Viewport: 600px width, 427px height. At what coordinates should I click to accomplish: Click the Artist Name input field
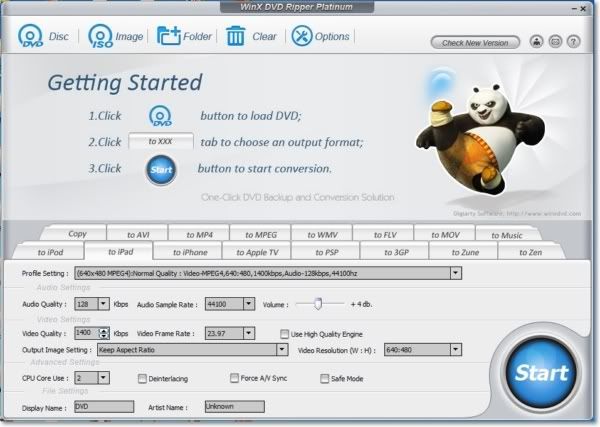click(235, 406)
